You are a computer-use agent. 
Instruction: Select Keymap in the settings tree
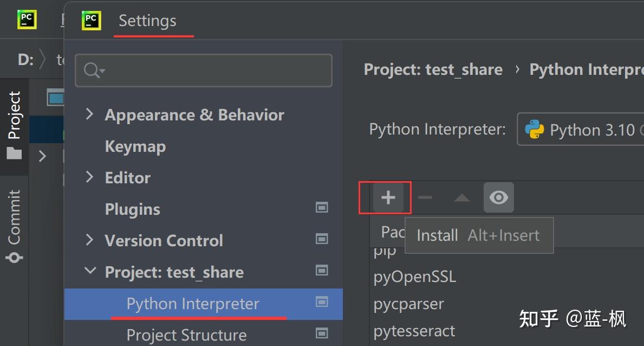[x=135, y=146]
